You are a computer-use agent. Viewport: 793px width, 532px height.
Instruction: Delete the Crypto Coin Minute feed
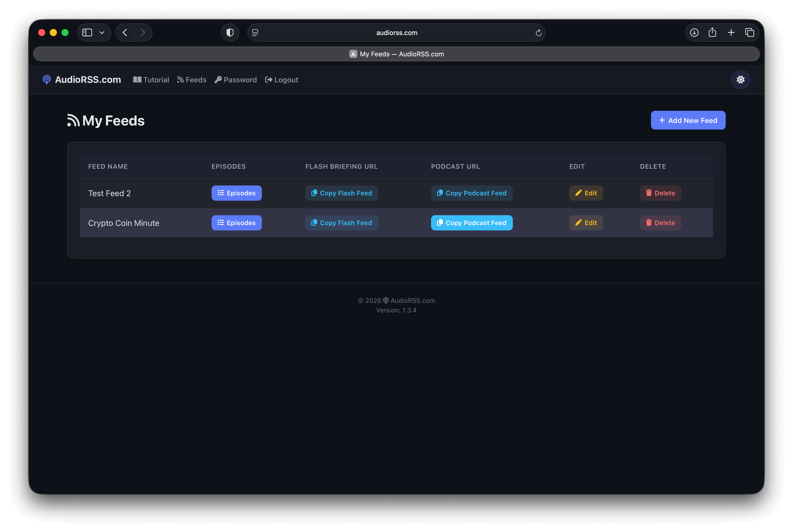pyautogui.click(x=660, y=223)
